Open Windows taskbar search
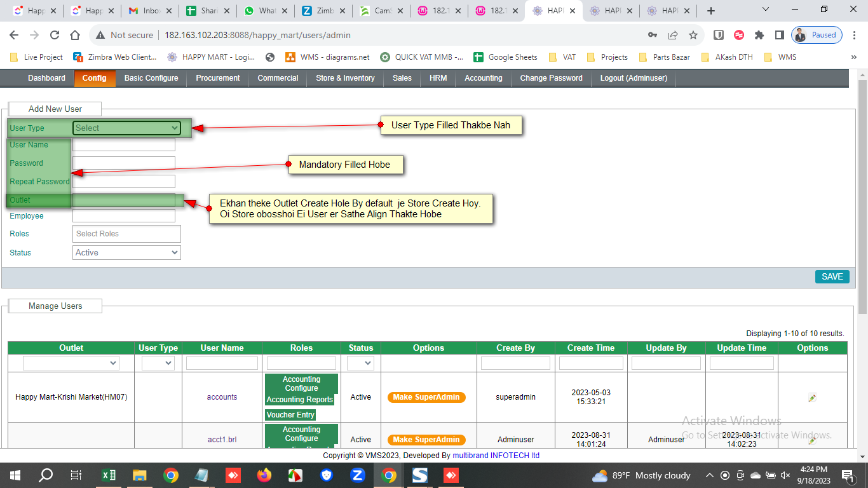Image resolution: width=868 pixels, height=488 pixels. (x=46, y=475)
